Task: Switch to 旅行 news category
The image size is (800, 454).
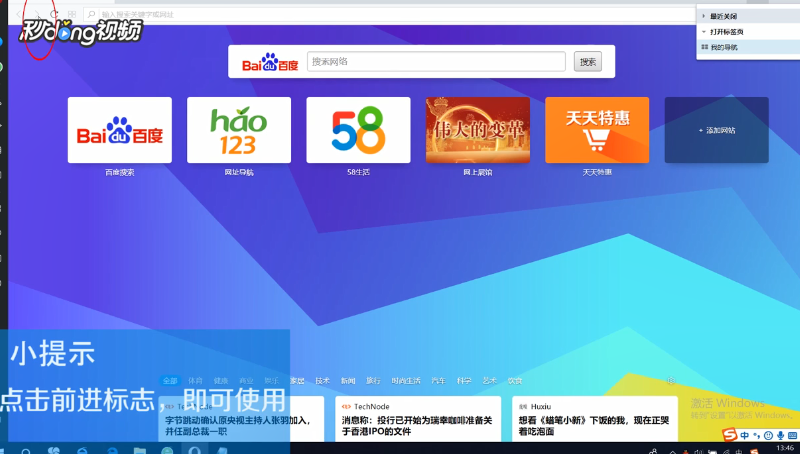Action: (x=373, y=381)
